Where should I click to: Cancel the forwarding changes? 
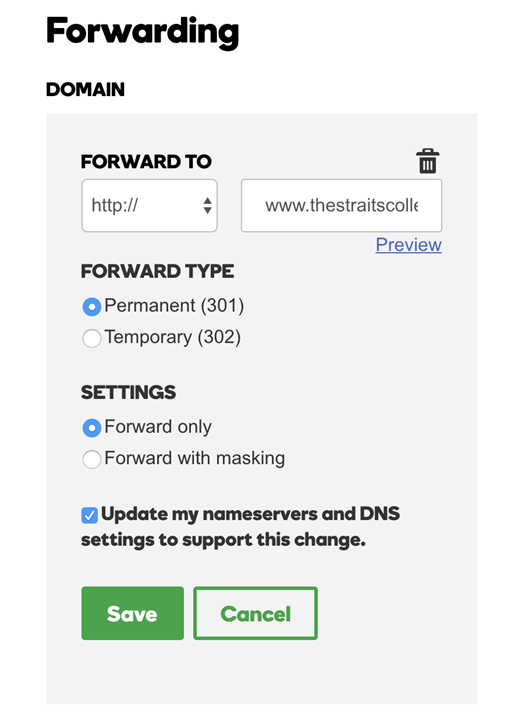coord(255,613)
